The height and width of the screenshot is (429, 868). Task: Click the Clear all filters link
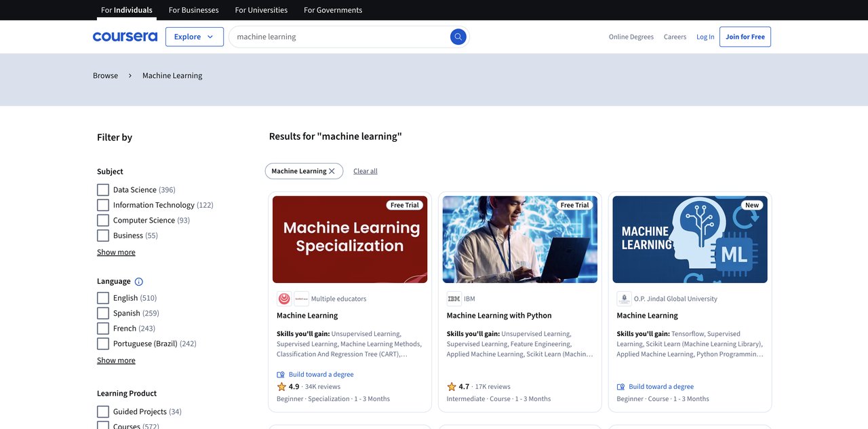[366, 171]
